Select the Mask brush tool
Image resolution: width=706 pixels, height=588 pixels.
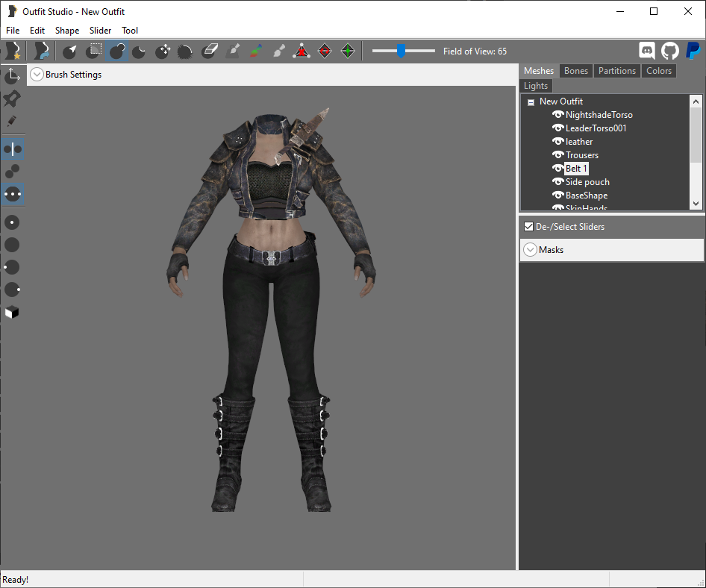pos(93,51)
